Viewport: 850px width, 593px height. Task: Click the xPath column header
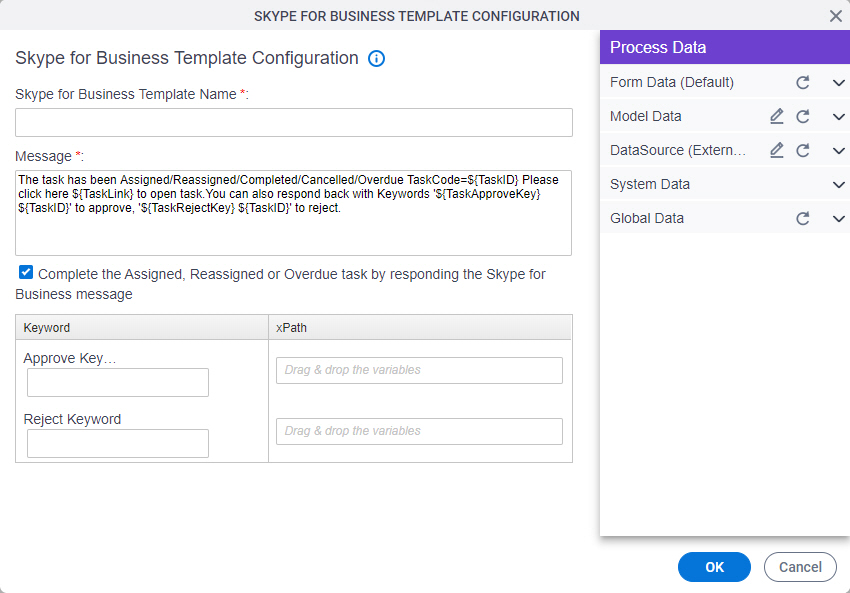[x=420, y=327]
